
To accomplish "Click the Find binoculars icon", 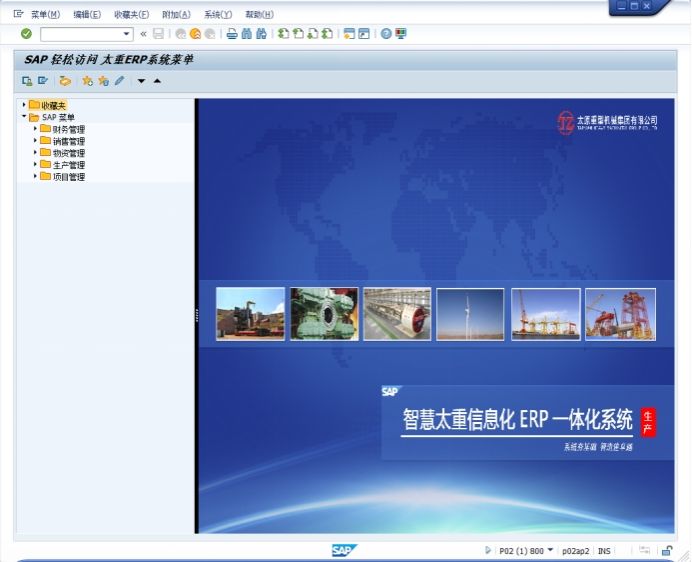I will coord(247,34).
